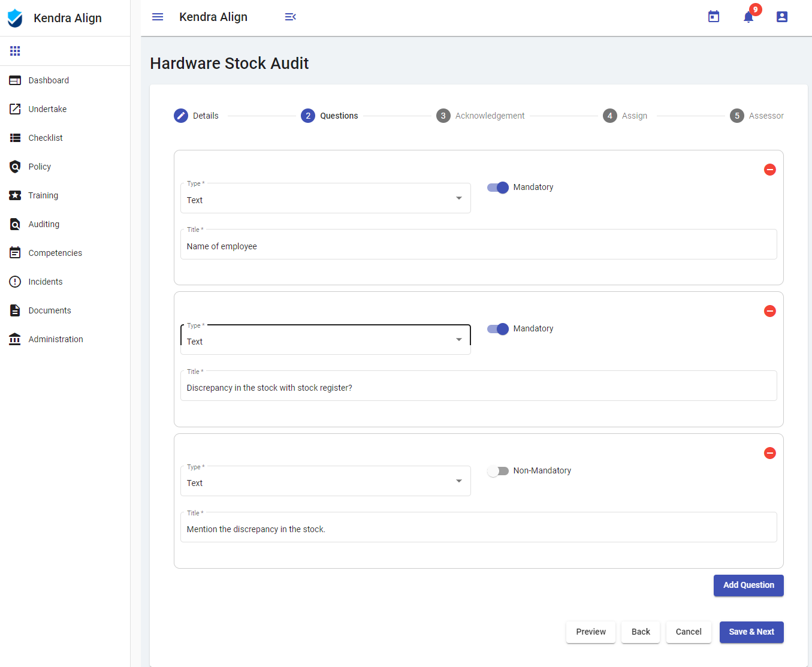Remove the 'Name of employee' question
The width and height of the screenshot is (812, 667).
[x=769, y=170]
